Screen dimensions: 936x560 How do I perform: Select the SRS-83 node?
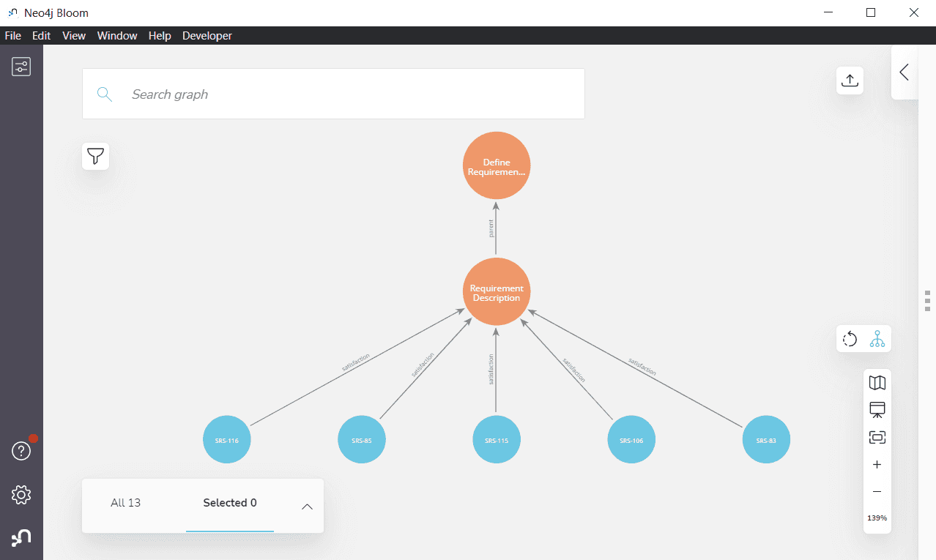[x=767, y=440]
